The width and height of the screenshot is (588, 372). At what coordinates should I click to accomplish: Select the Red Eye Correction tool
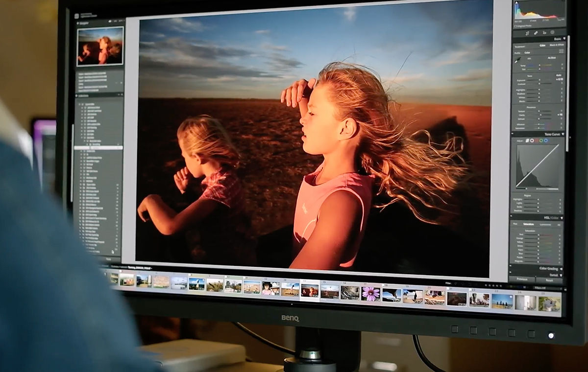tap(545, 33)
